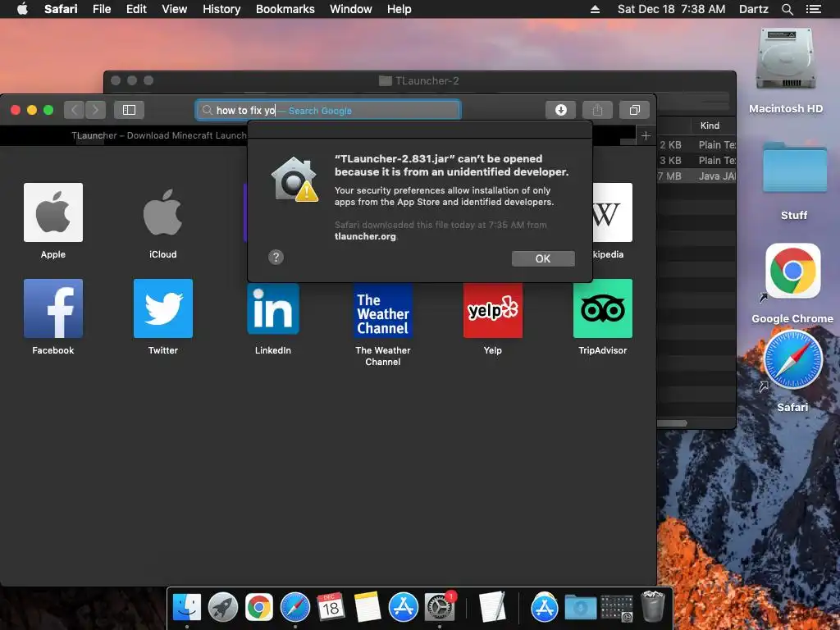
Task: Select the 3 KB Plain Text row in Finder
Action: tap(696, 160)
